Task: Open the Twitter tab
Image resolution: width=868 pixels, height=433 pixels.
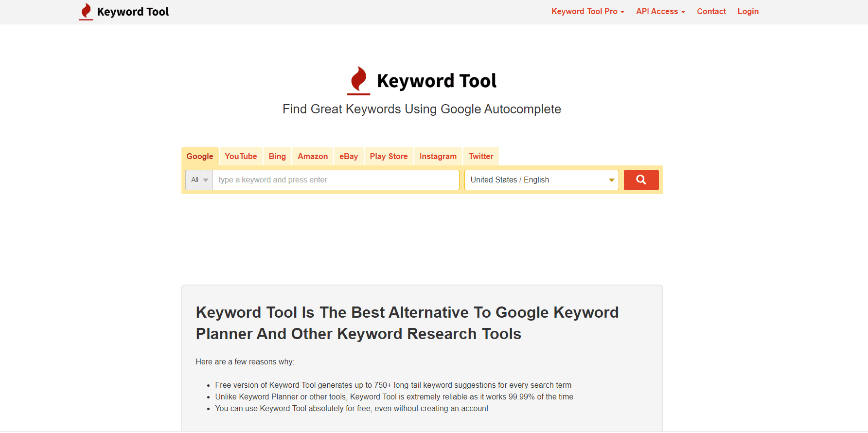Action: pos(481,156)
